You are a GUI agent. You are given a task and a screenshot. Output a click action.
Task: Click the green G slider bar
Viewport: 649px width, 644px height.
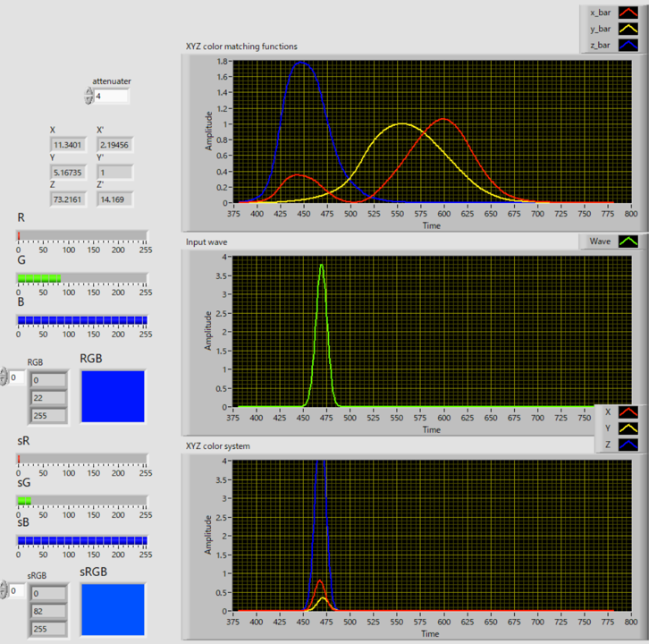82,278
